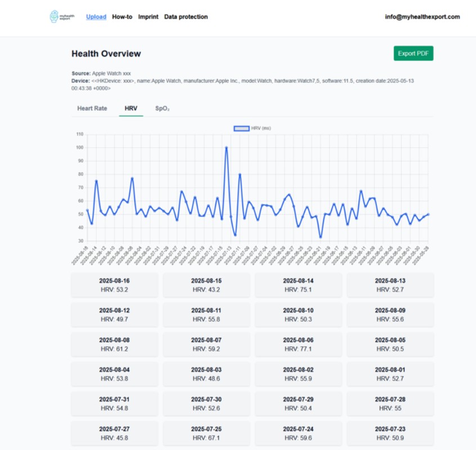476x450 pixels.
Task: Select the 2025-08-11 HRV 55.8 card
Action: (206, 314)
